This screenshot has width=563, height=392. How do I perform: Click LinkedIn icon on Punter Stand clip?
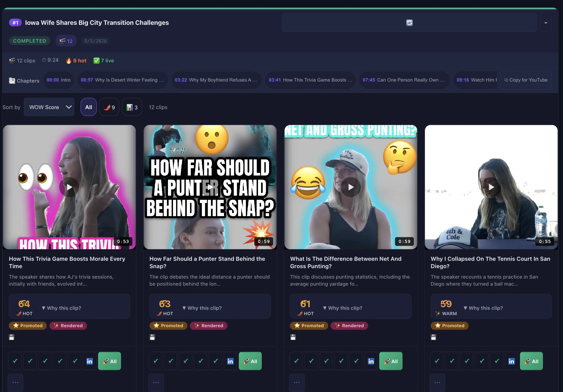point(230,361)
